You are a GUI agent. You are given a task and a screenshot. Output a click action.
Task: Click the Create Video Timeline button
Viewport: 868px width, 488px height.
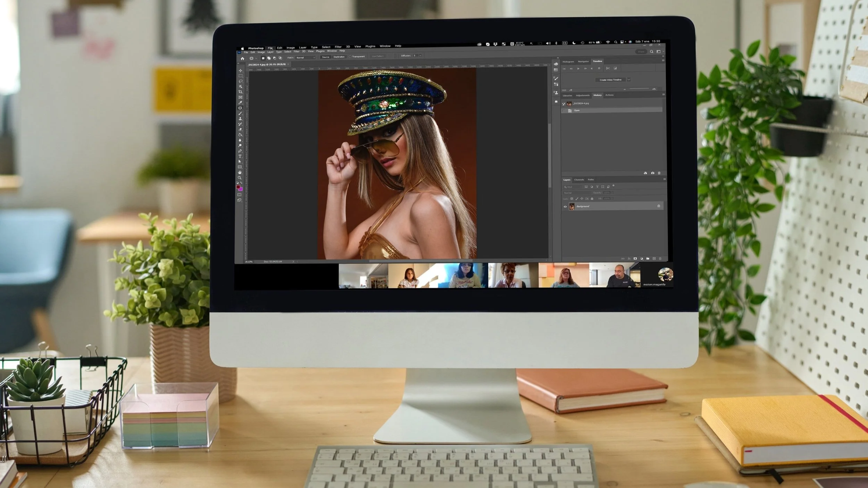click(x=610, y=79)
